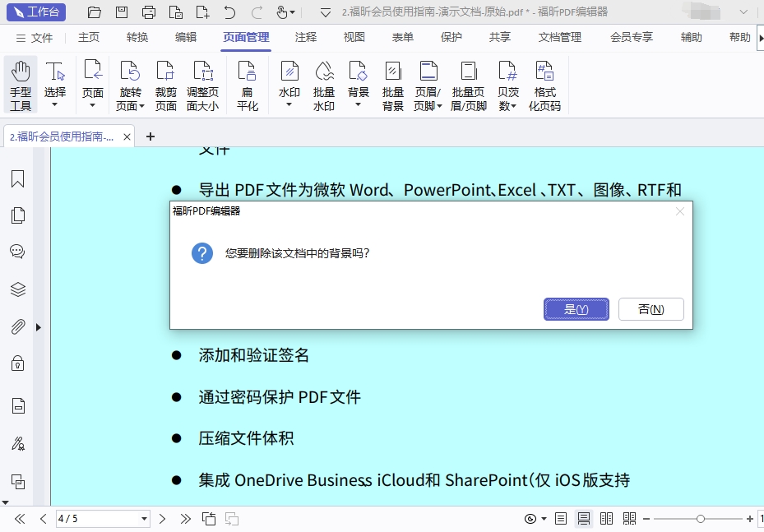Click the Flatten (扁平化) icon
Viewport: 764px width, 532px height.
pos(248,86)
